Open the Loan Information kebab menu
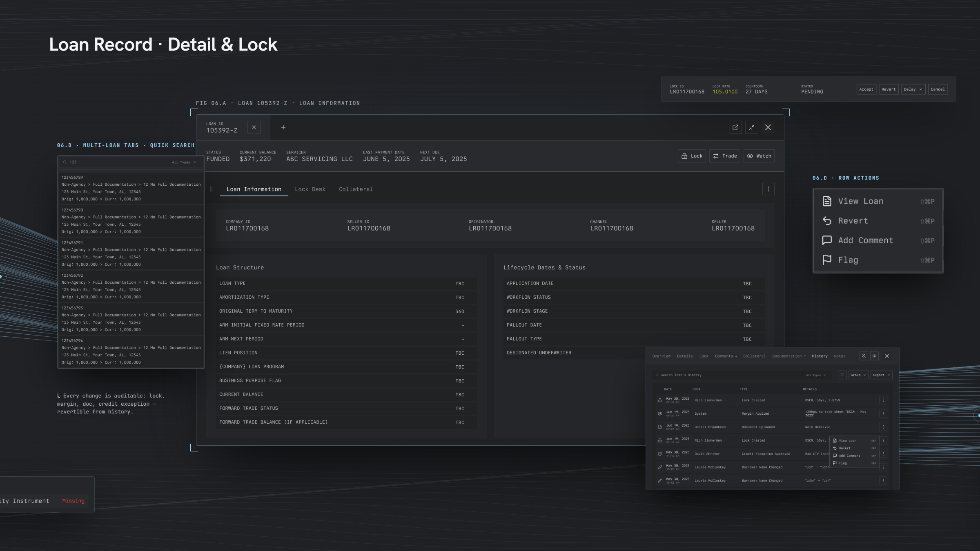 coord(768,189)
